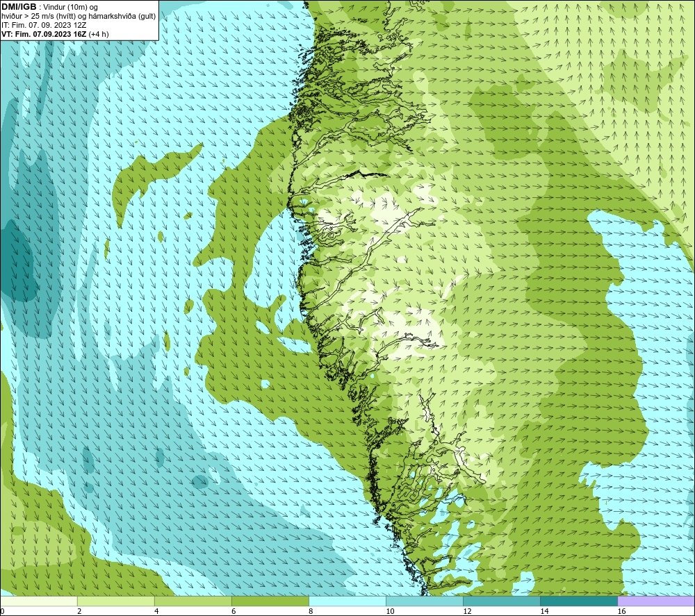Click the scale label '6'
Screen dimensions: 695x616
click(233, 611)
